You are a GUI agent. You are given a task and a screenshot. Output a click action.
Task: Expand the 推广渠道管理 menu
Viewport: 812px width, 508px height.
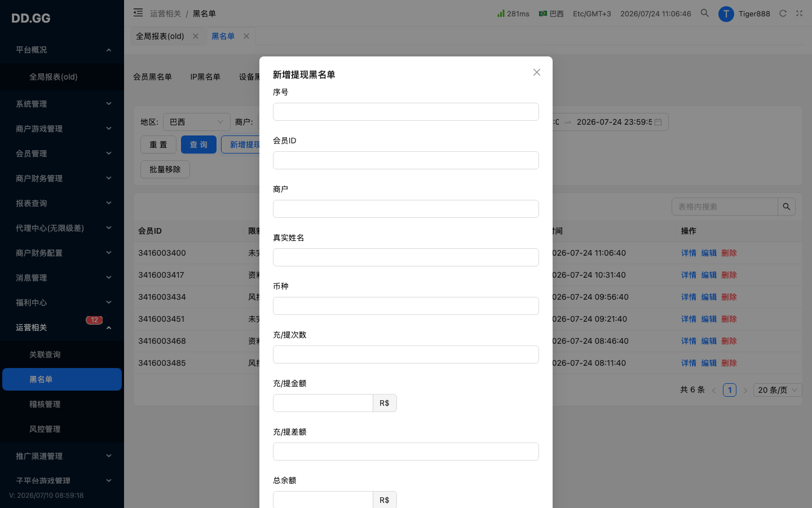(62, 456)
